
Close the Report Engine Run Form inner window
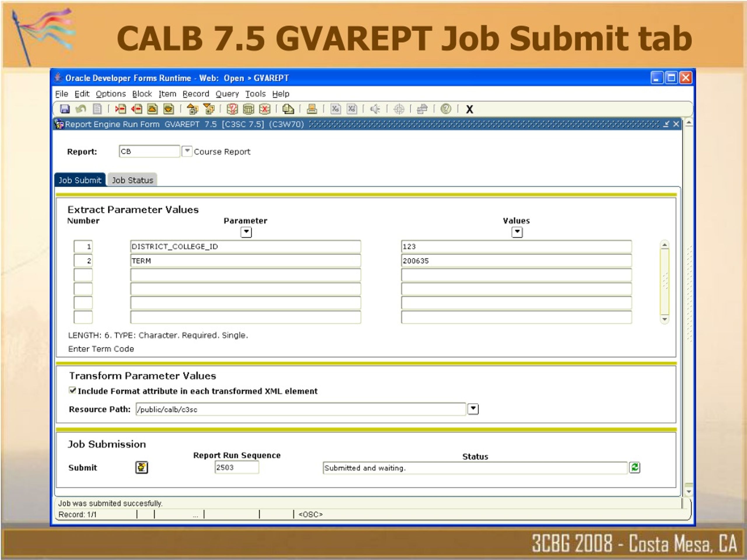(676, 124)
